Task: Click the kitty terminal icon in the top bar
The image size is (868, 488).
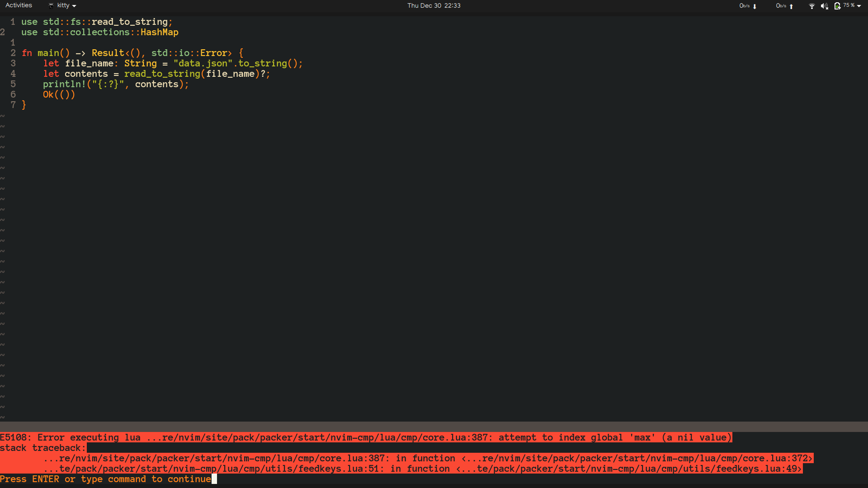Action: (x=51, y=5)
